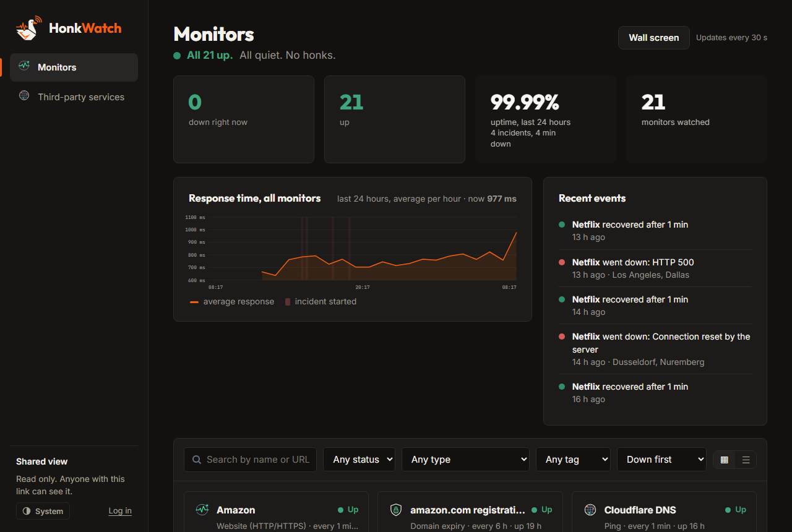
Task: Open the Monitors sidebar item
Action: (74, 67)
